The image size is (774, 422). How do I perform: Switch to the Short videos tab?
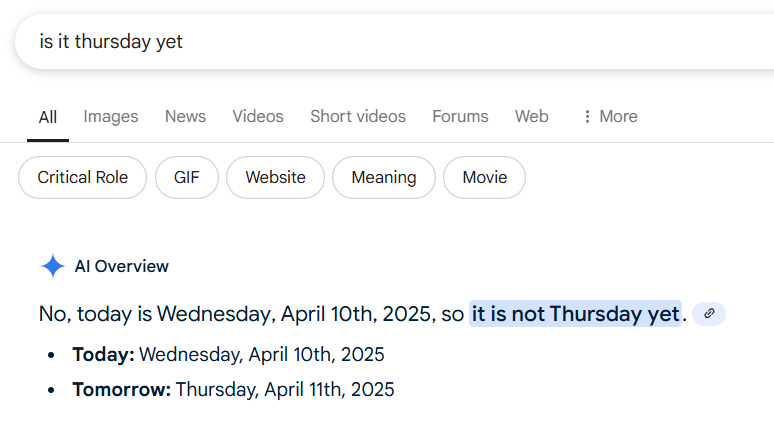(x=358, y=117)
